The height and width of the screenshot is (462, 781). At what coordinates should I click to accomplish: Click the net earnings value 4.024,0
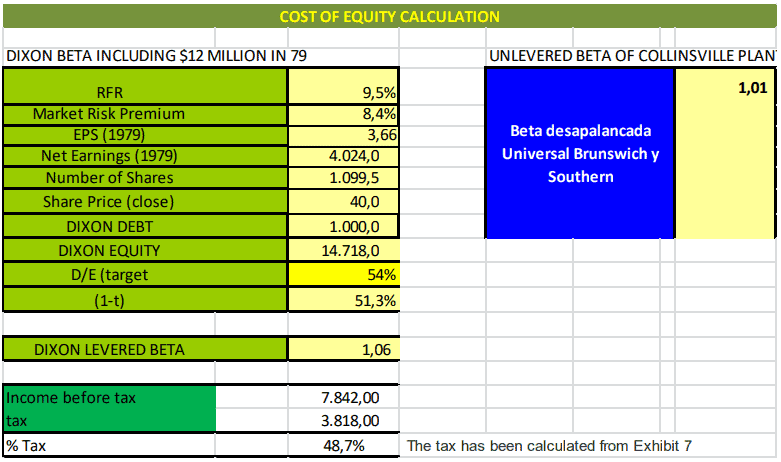344,156
